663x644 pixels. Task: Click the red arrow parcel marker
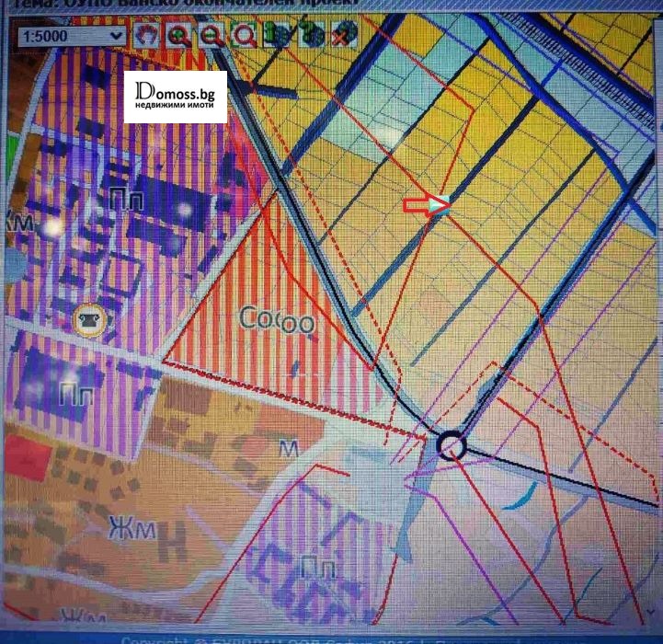[x=427, y=206]
